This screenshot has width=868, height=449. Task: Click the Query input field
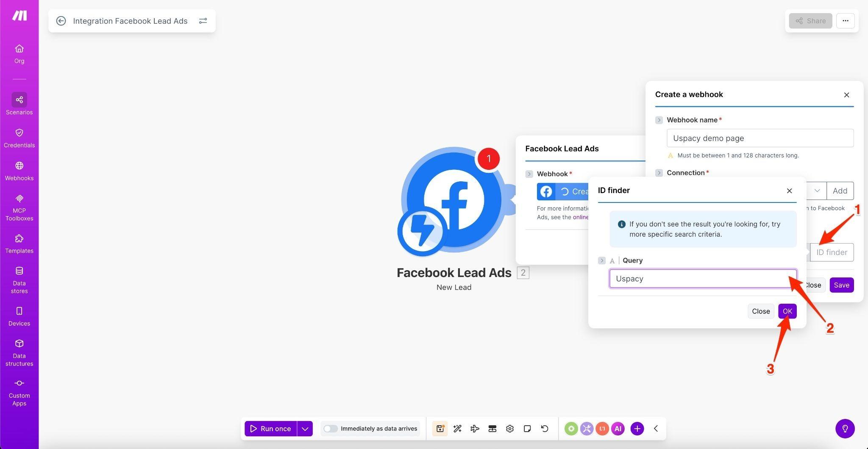703,279
